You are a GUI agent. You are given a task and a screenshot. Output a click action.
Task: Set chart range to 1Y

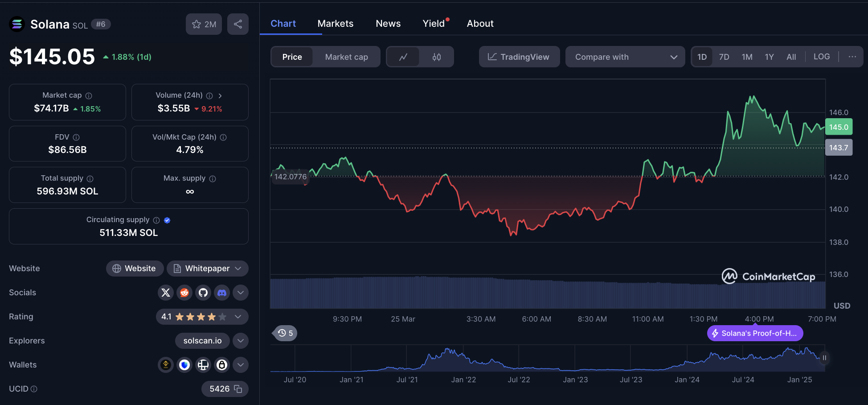click(x=770, y=57)
